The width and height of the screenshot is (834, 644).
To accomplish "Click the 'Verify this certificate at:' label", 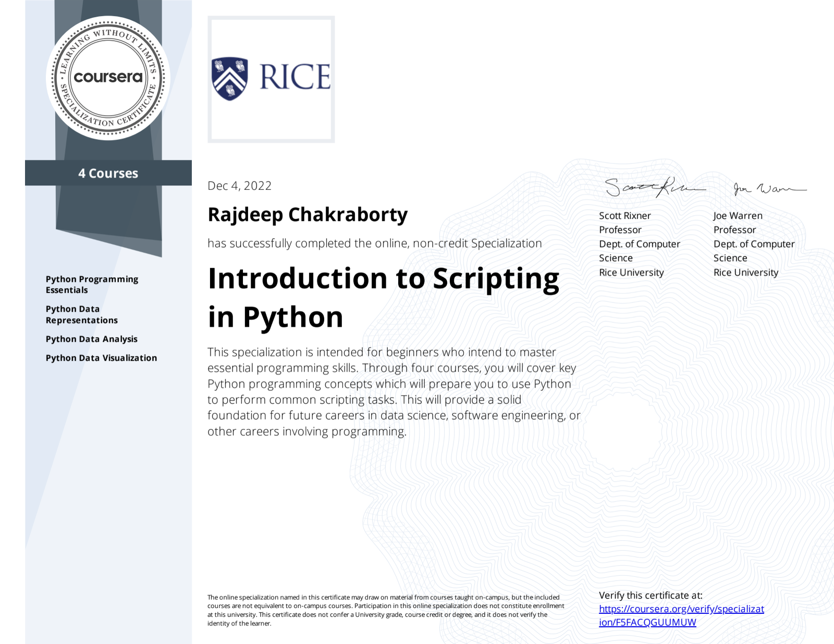I will tap(651, 596).
